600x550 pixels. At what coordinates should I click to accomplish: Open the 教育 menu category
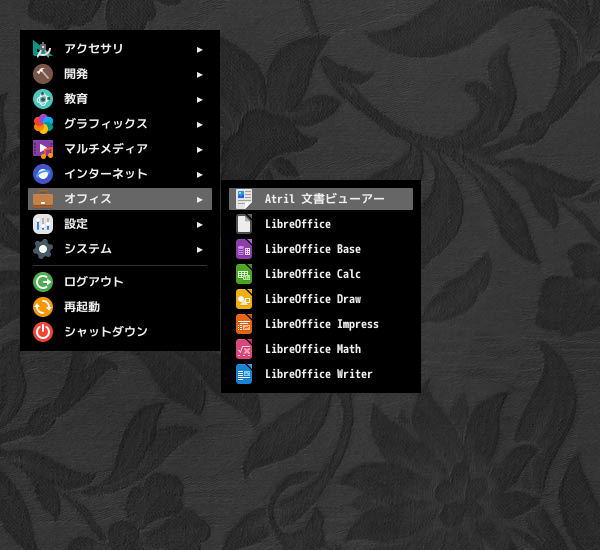120,99
